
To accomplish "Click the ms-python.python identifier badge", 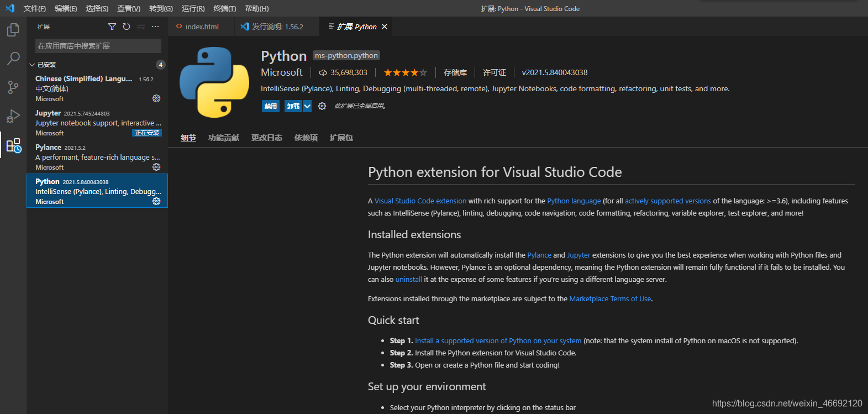I will click(x=346, y=55).
